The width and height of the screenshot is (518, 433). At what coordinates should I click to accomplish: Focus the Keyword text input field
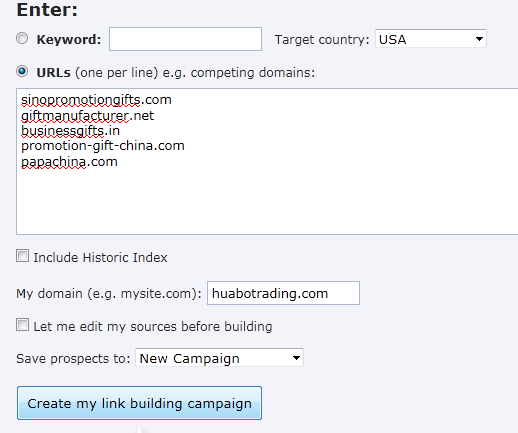(x=185, y=39)
